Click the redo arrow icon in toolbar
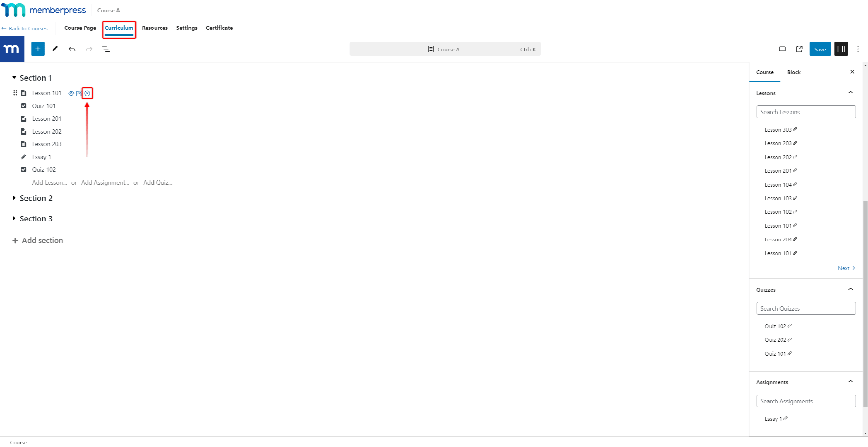The image size is (868, 447). click(x=89, y=49)
